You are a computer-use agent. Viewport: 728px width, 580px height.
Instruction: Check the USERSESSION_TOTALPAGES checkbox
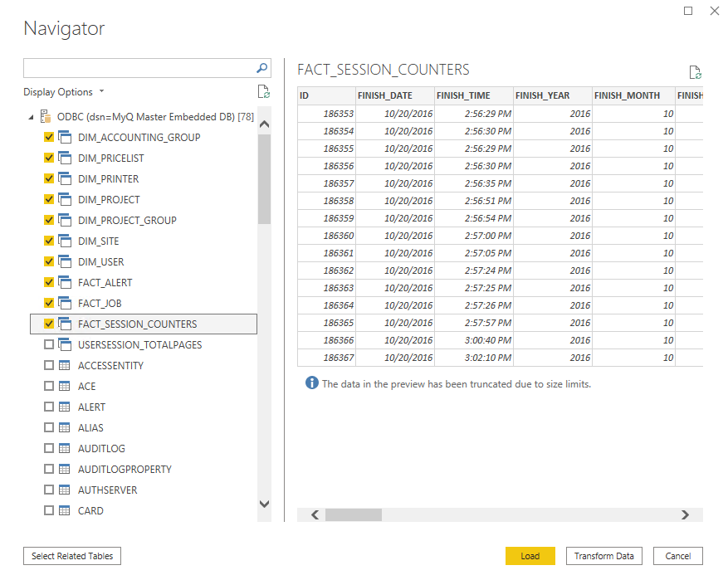(49, 345)
